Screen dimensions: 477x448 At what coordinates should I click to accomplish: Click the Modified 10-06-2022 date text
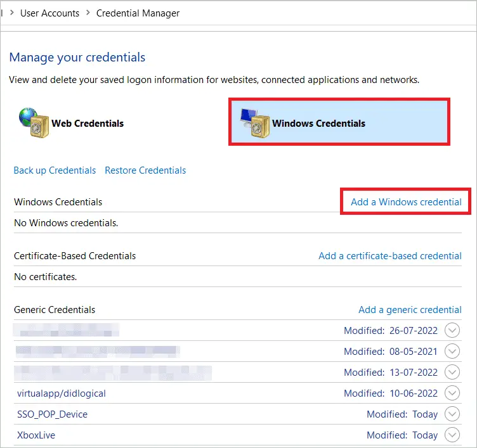[x=391, y=394]
